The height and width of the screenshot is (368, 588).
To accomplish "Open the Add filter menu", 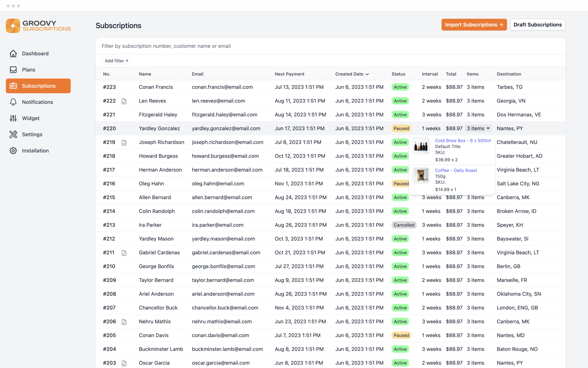I will pos(116,61).
